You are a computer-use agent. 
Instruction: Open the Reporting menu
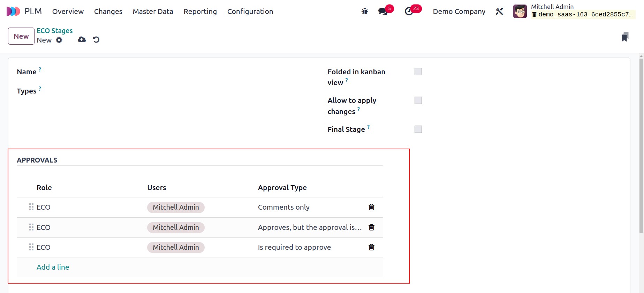tap(200, 12)
